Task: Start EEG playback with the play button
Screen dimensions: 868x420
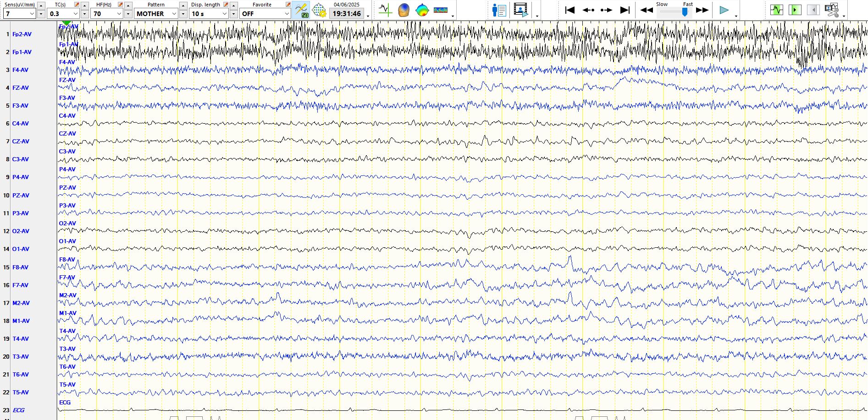Action: coord(724,10)
